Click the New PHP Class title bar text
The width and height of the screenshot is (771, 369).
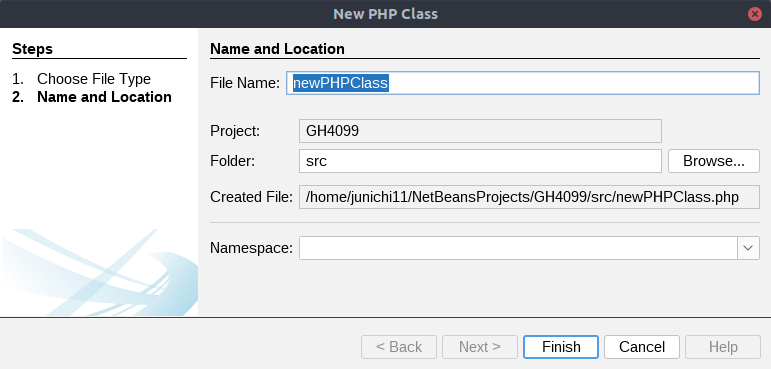386,14
